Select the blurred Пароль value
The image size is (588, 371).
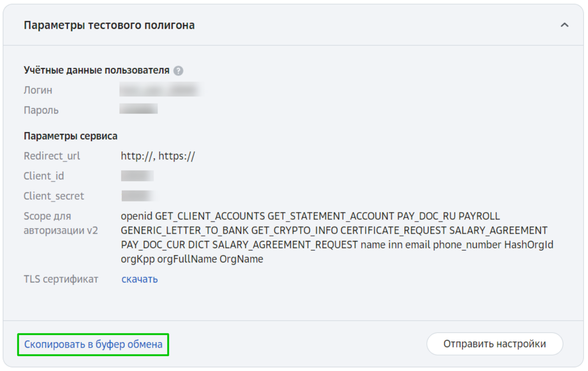click(x=139, y=109)
